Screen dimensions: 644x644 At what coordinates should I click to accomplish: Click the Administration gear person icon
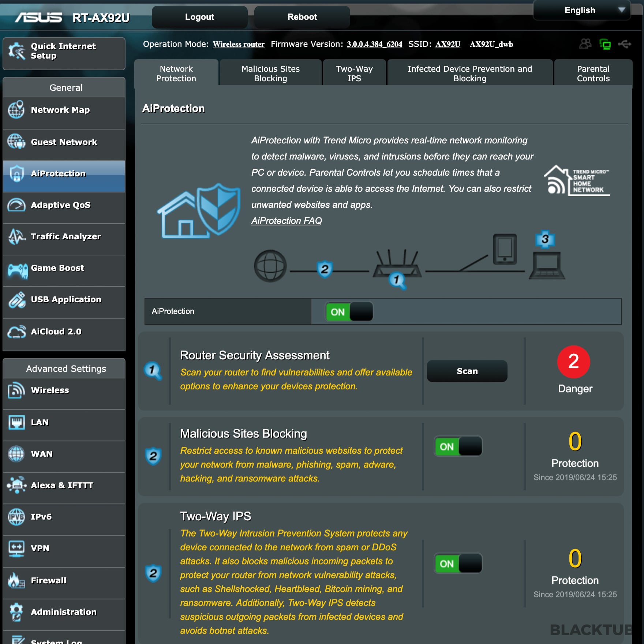pos(16,612)
